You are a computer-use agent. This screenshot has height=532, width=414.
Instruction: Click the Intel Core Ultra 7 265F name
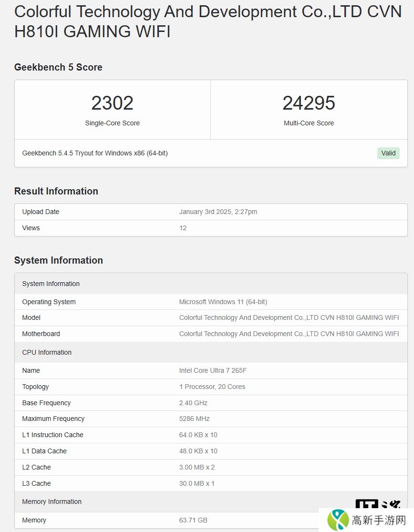pos(213,370)
